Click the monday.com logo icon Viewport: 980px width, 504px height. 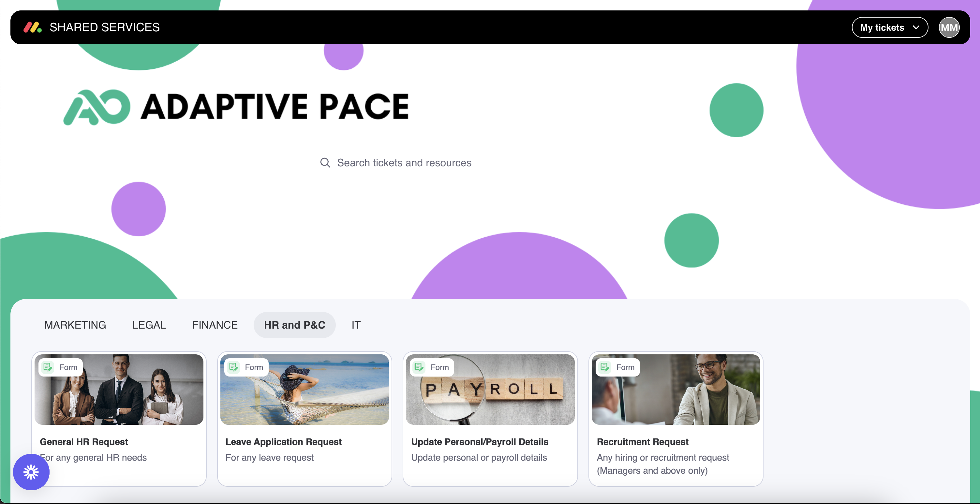coord(32,27)
